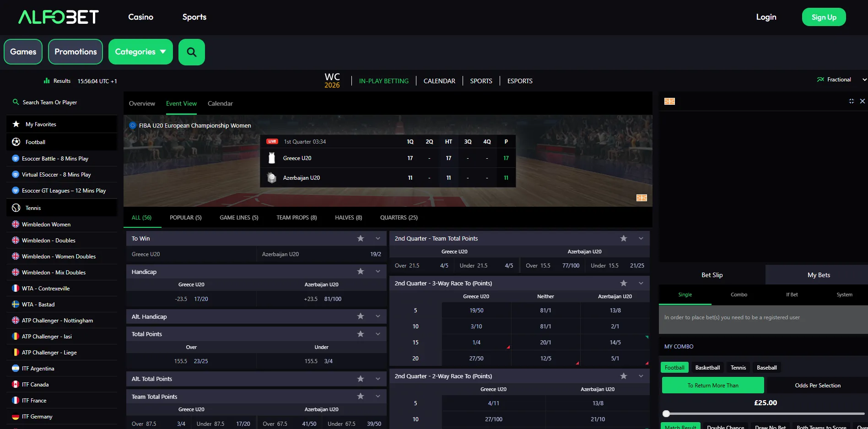The width and height of the screenshot is (868, 429).
Task: Select Tennis in My Combo
Action: [738, 368]
